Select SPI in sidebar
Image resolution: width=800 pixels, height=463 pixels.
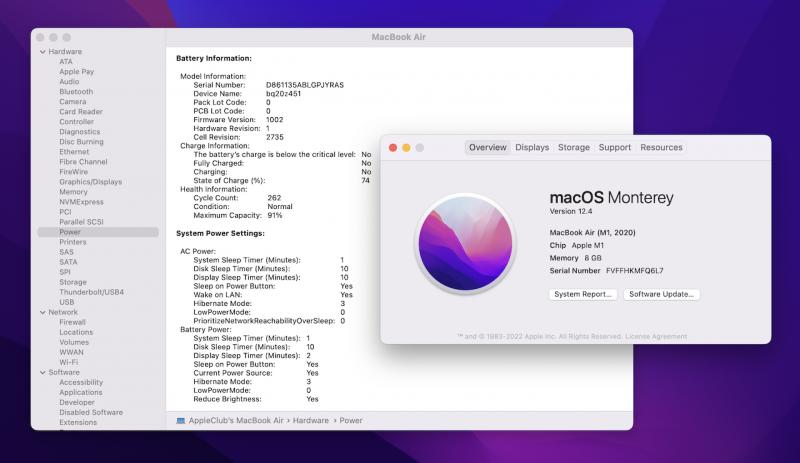(64, 272)
